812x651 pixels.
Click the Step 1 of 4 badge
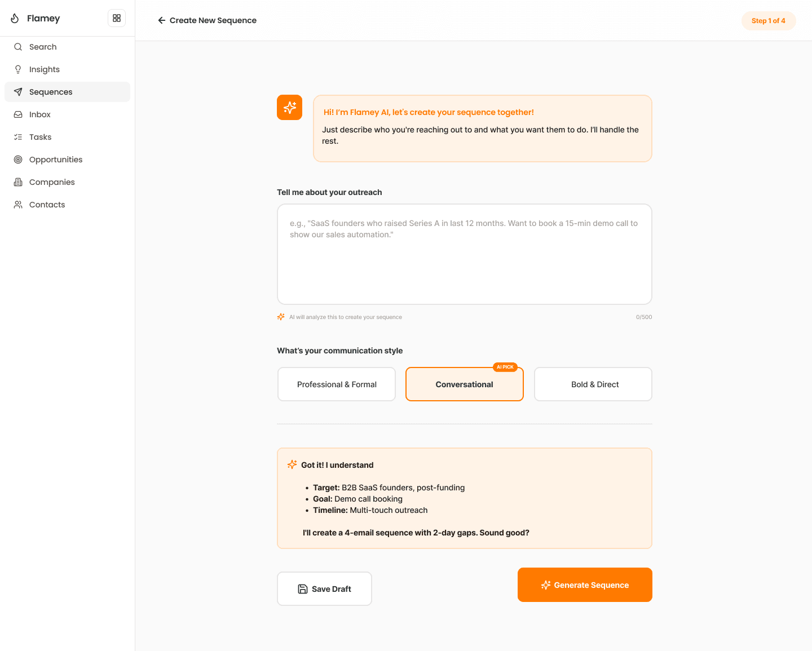(x=768, y=21)
